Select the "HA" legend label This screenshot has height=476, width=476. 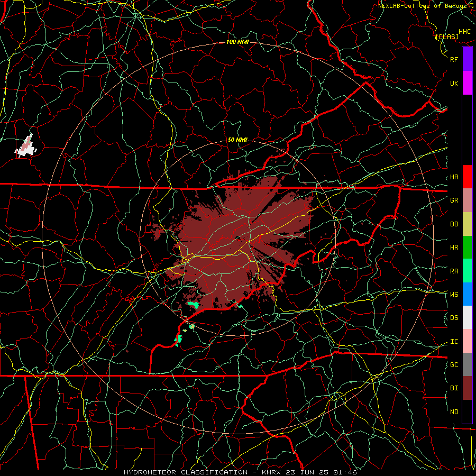(454, 177)
